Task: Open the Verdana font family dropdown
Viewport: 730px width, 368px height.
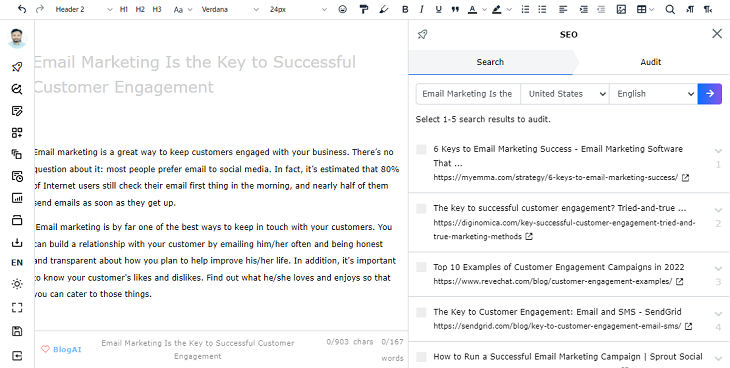Action: point(230,9)
